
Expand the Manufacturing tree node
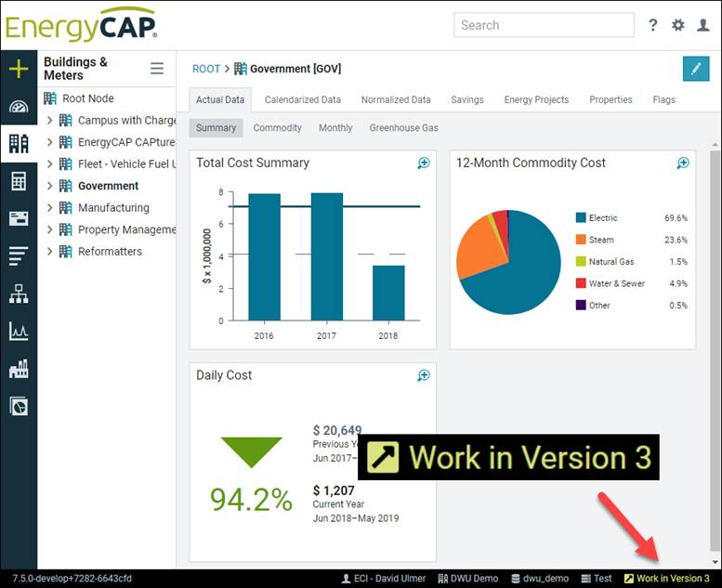pos(50,208)
